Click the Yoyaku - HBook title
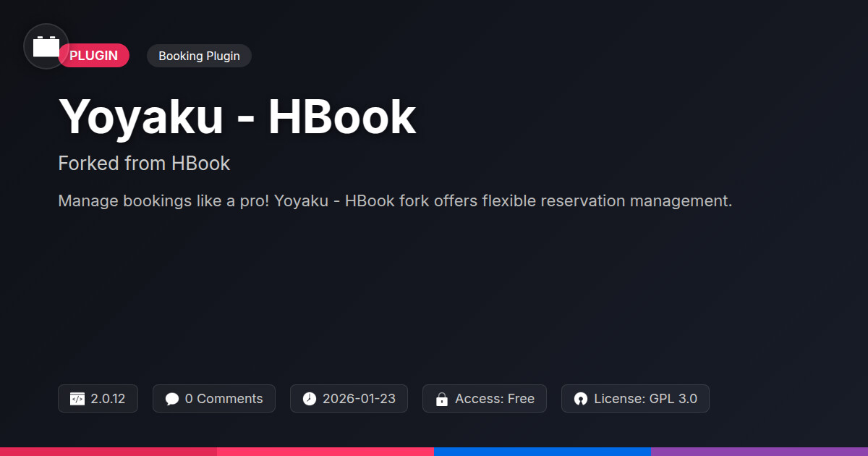 [237, 117]
